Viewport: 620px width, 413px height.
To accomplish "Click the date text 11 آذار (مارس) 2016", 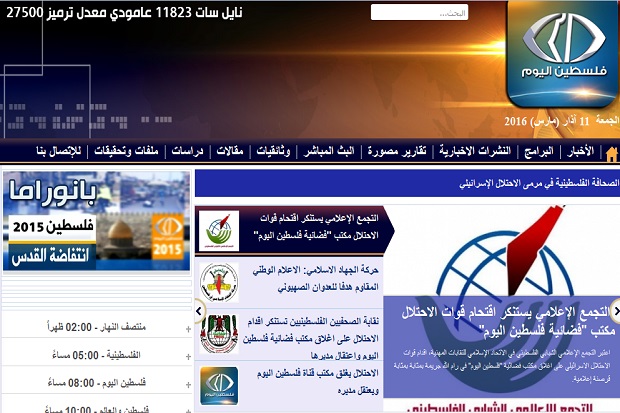I will (547, 121).
